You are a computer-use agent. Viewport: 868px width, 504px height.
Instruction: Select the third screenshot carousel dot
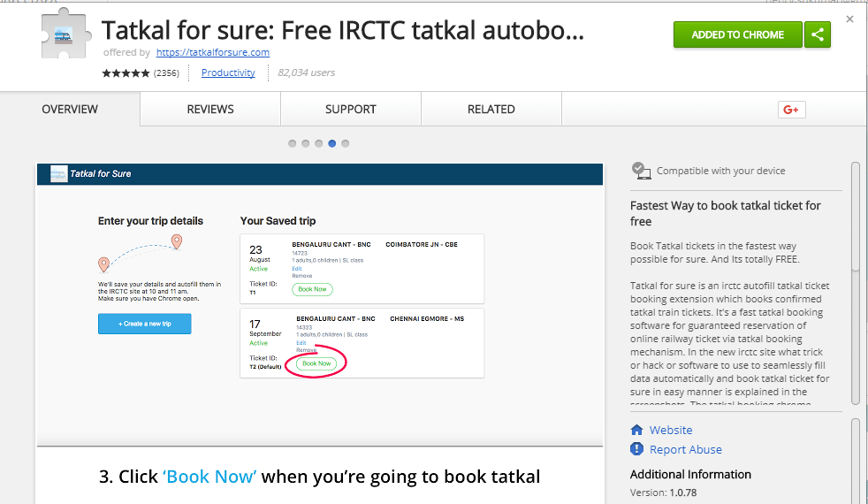[x=319, y=143]
